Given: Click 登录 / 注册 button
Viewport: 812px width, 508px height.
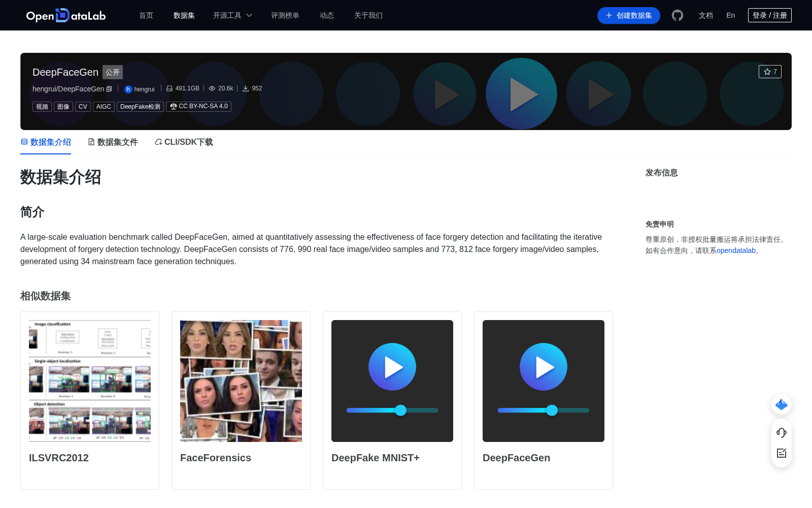Looking at the screenshot, I should [x=770, y=15].
